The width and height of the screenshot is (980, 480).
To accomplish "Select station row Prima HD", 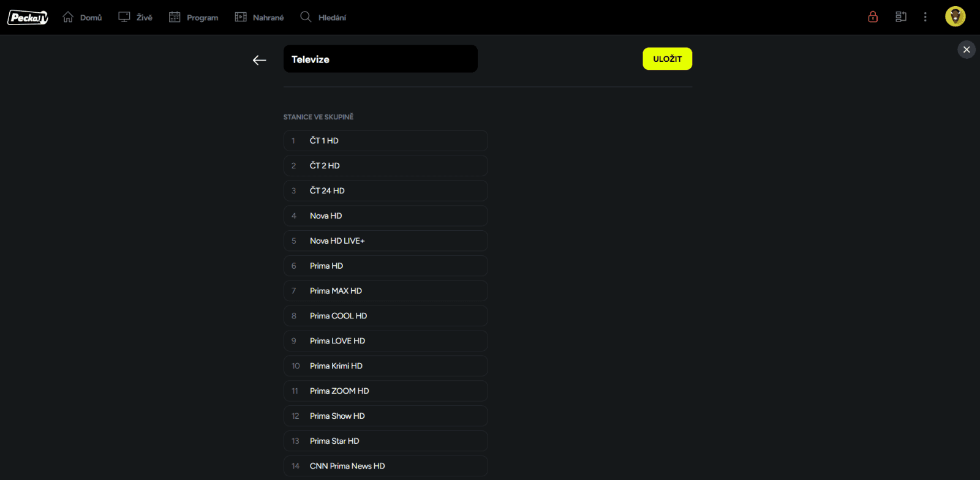I will [x=385, y=266].
